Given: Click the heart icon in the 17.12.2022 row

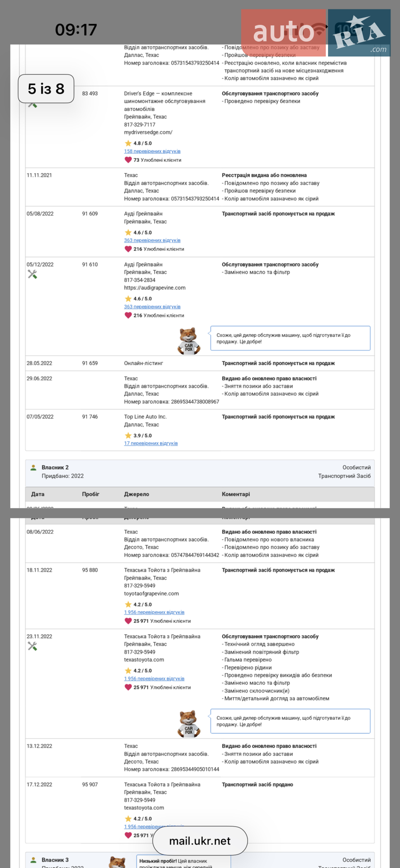Looking at the screenshot, I should [128, 835].
